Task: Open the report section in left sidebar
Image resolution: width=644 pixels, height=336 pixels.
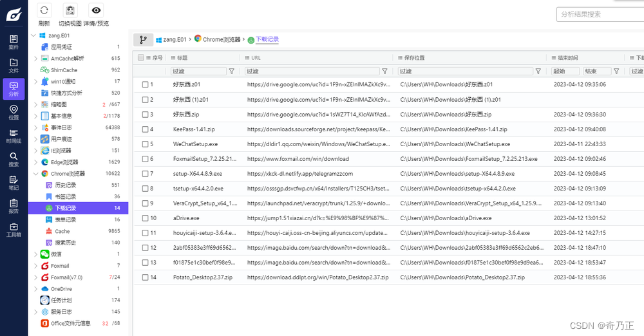Action: tap(14, 206)
